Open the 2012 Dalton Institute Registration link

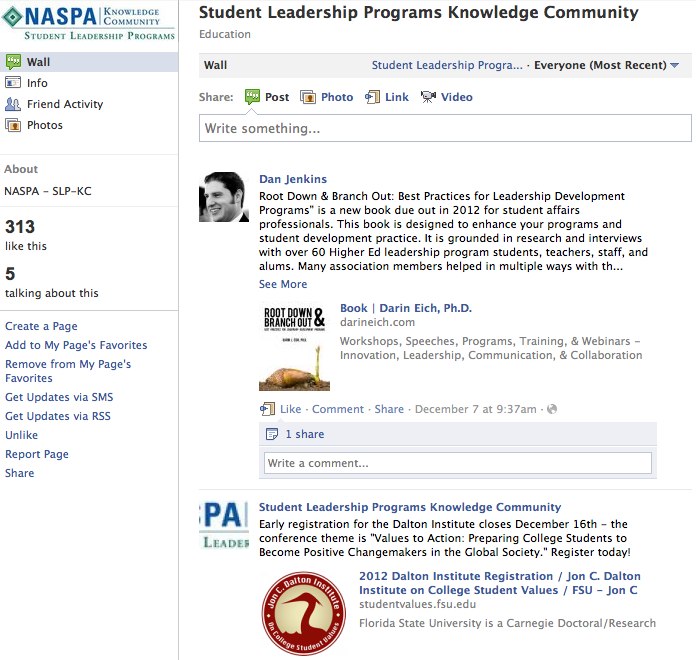tap(500, 583)
